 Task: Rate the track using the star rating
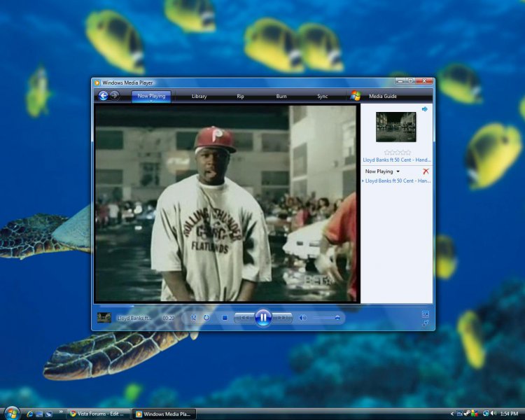coord(398,153)
